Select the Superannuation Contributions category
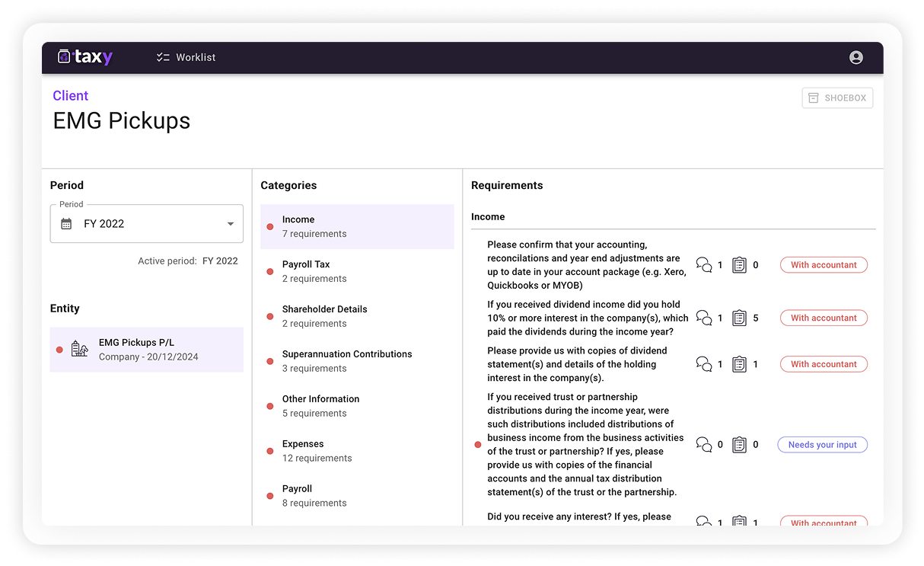Screen dimensions: 924x566 point(357,361)
